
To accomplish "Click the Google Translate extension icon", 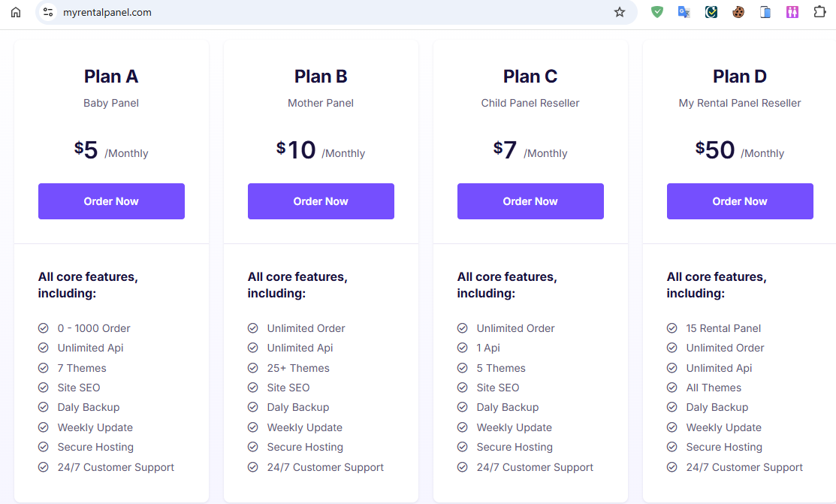I will click(x=684, y=12).
